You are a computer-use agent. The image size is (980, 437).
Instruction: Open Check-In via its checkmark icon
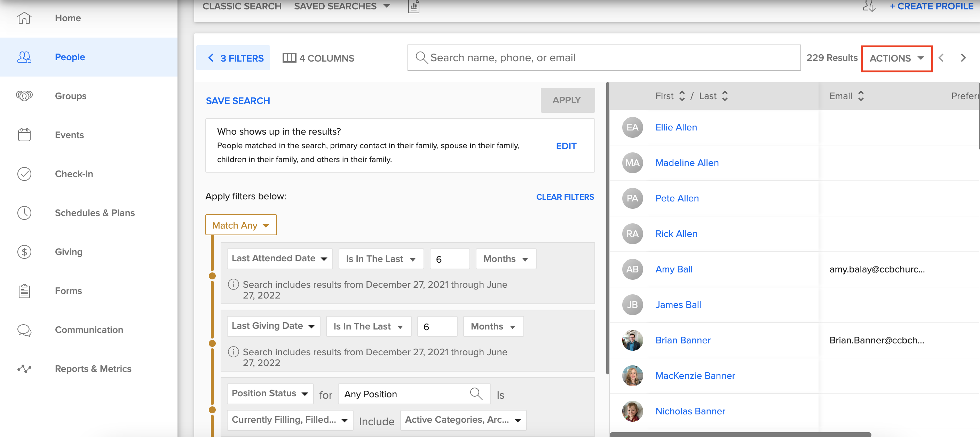(24, 174)
